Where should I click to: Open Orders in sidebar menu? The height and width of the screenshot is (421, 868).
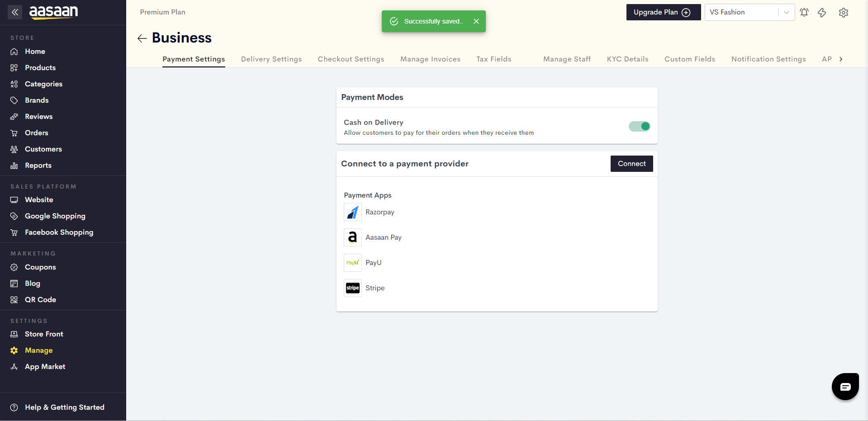click(37, 133)
